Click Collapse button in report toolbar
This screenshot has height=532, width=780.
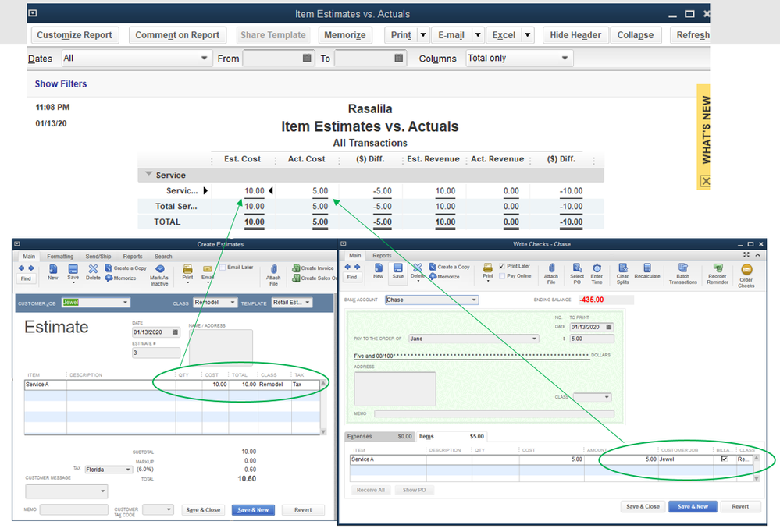tap(636, 35)
